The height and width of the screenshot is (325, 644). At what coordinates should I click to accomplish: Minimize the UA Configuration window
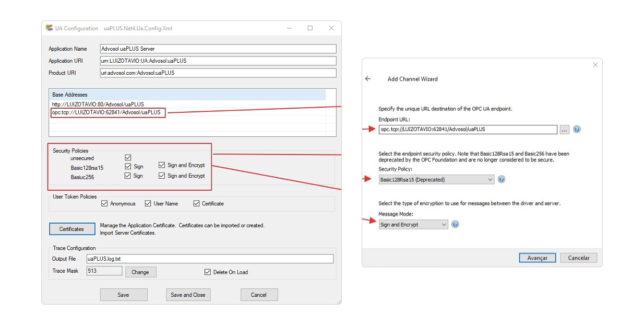[x=290, y=28]
